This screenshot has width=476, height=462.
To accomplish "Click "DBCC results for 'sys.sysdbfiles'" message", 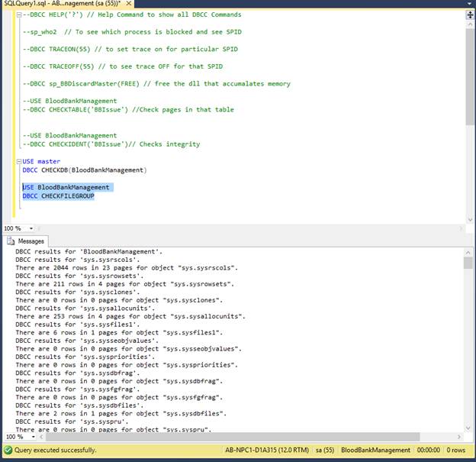I will (x=79, y=405).
